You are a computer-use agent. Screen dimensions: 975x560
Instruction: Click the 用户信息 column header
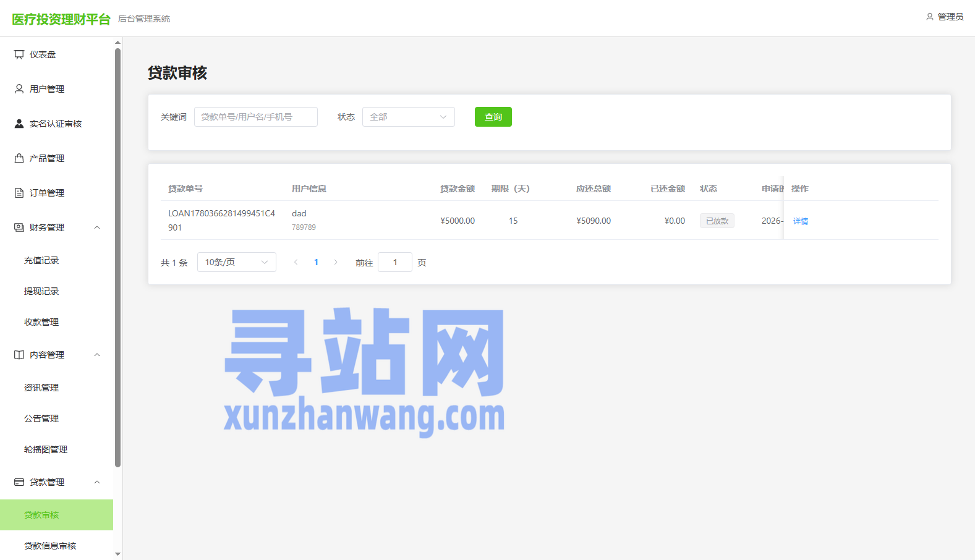(x=309, y=189)
